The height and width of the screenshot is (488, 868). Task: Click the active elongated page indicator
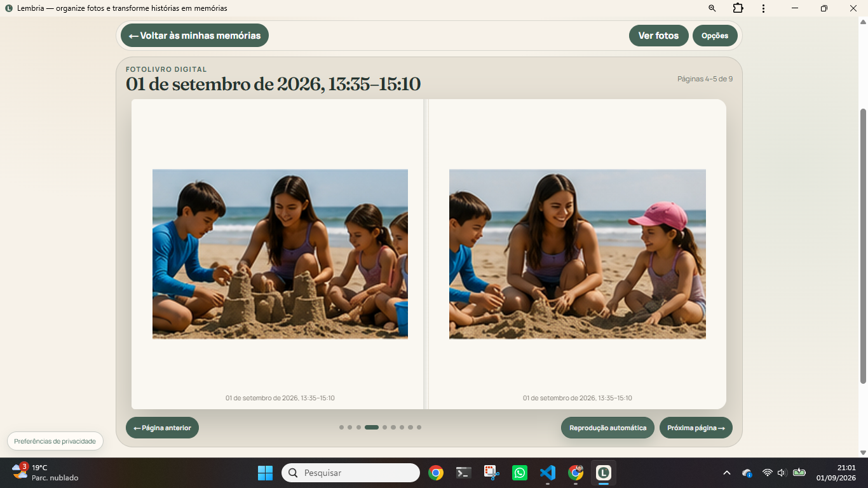click(372, 428)
